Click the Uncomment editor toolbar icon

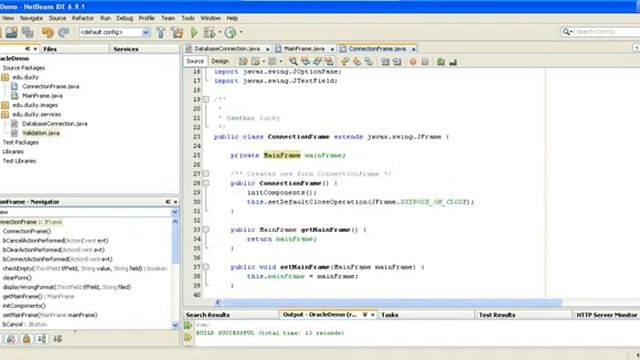coord(453,62)
